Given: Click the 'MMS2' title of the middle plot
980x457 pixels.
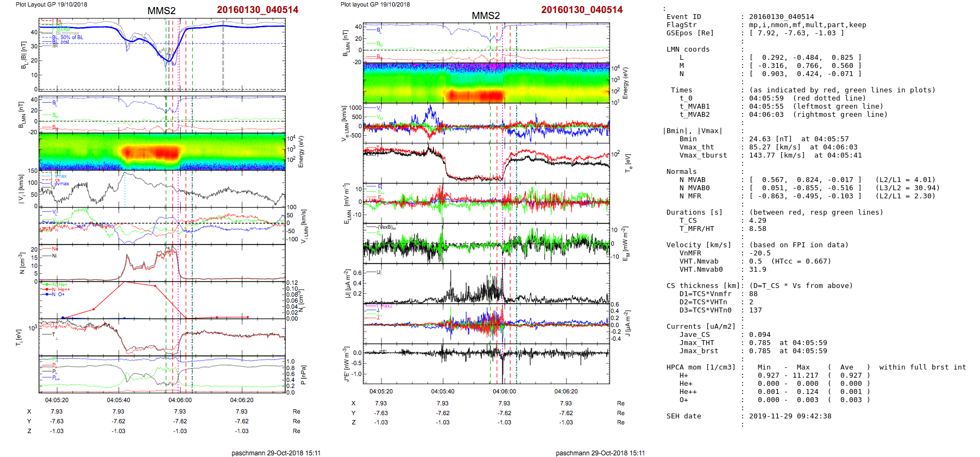Looking at the screenshot, I should tap(486, 16).
